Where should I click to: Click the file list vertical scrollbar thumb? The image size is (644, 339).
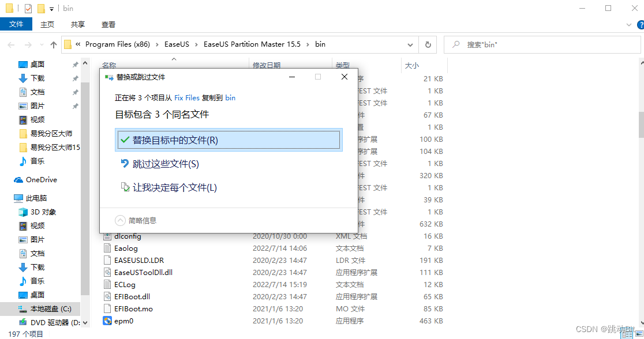click(642, 125)
